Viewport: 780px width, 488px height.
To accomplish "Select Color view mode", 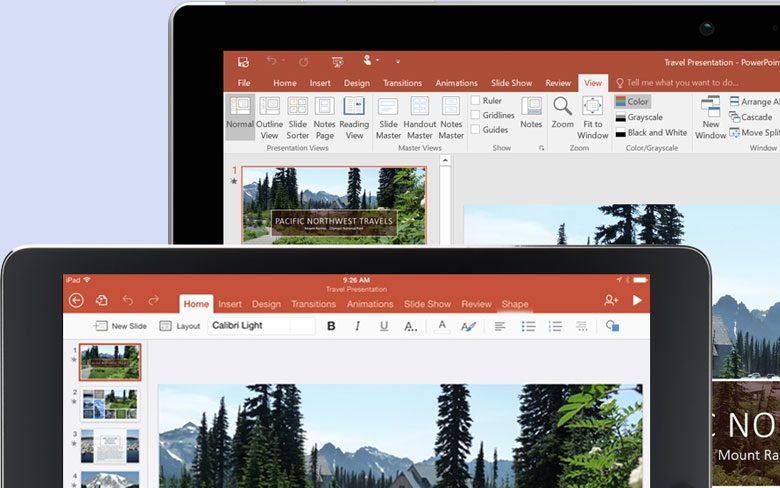I will (632, 101).
